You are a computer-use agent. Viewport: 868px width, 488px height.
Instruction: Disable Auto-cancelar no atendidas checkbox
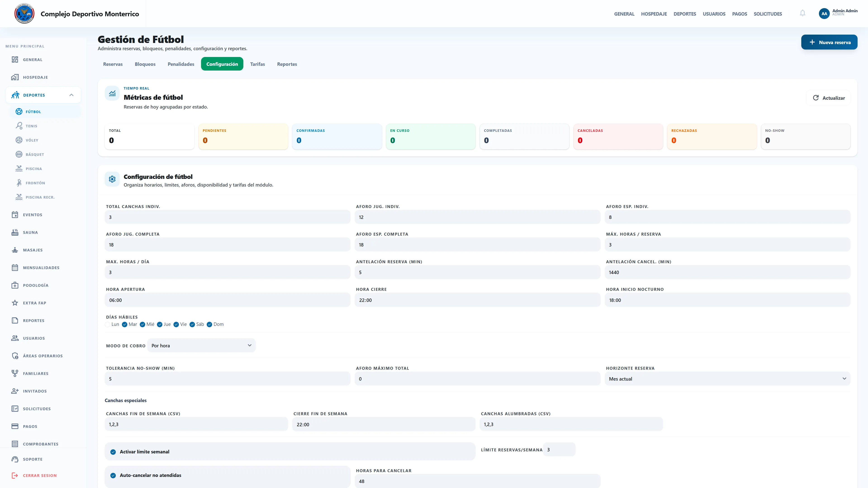[x=113, y=475]
